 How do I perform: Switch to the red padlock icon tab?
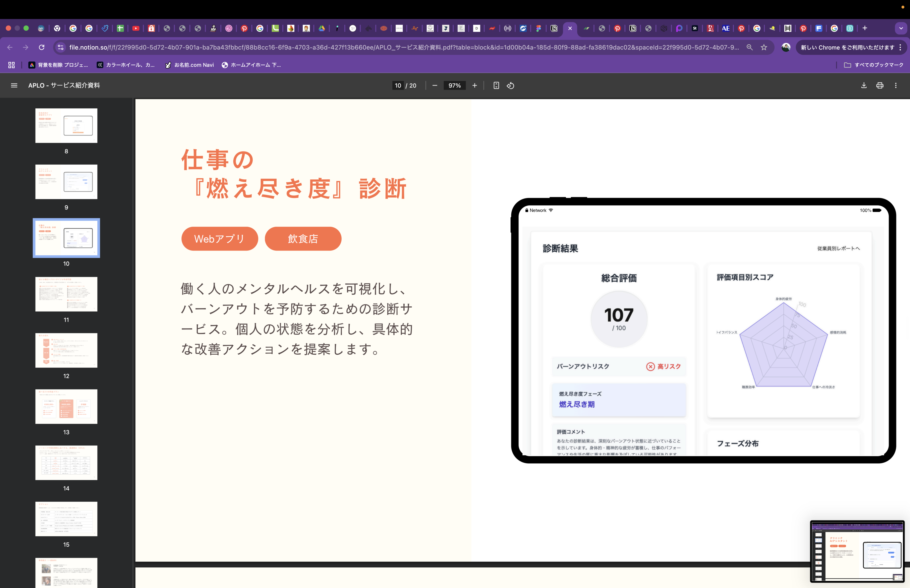coord(151,28)
